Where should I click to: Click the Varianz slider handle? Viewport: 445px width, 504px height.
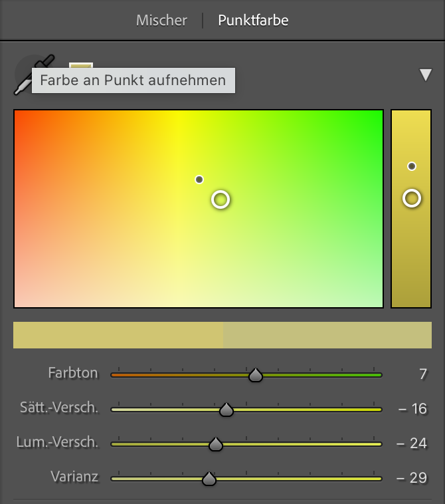209,479
